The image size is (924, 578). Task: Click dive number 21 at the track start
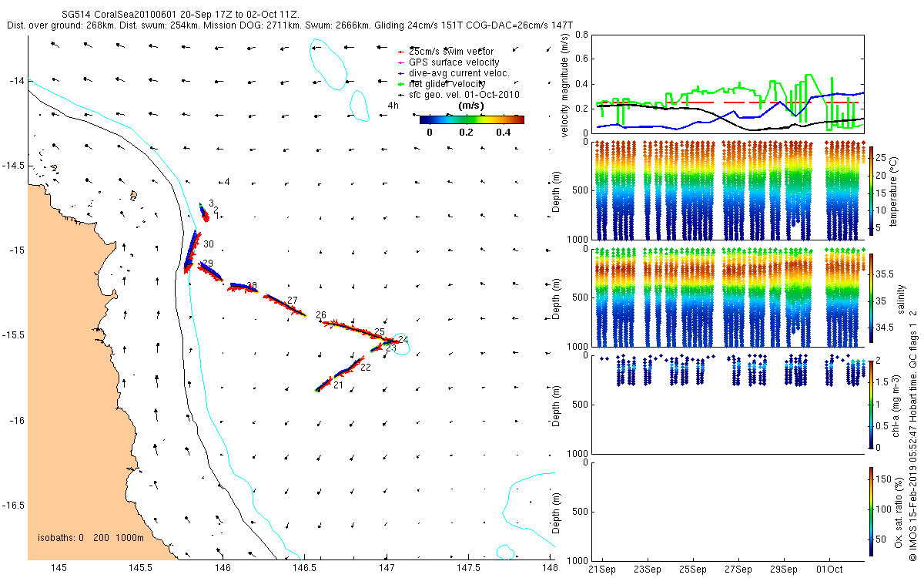click(338, 385)
